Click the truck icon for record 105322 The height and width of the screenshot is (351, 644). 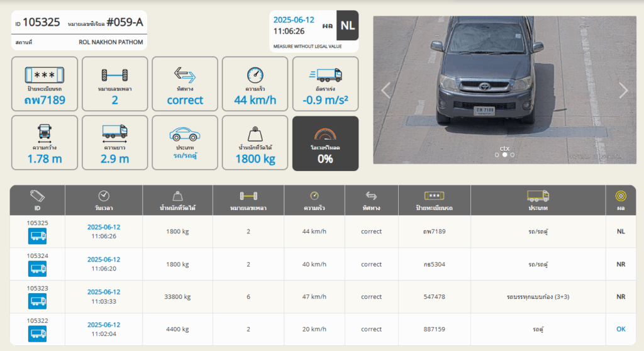(37, 334)
